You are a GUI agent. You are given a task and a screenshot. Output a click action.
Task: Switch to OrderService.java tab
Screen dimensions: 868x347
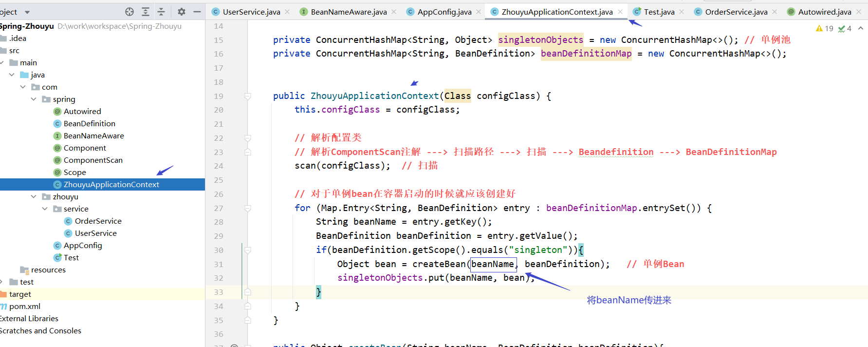coord(736,12)
